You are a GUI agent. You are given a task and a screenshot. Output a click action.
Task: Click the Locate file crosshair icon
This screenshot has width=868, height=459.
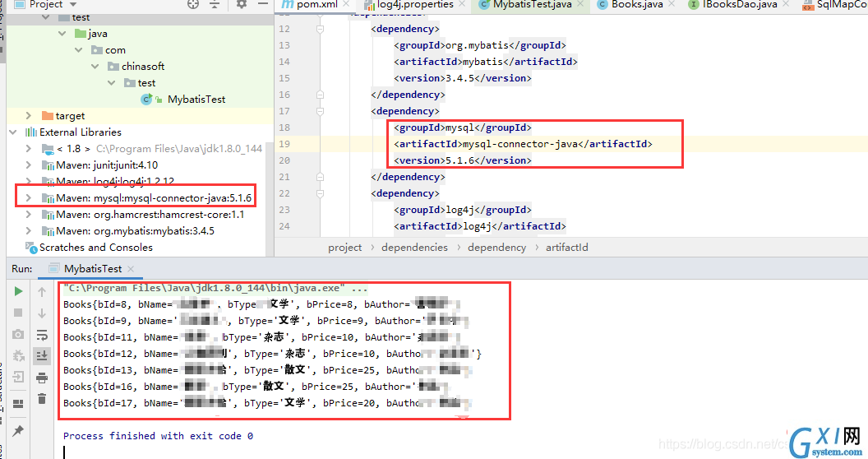tap(192, 4)
